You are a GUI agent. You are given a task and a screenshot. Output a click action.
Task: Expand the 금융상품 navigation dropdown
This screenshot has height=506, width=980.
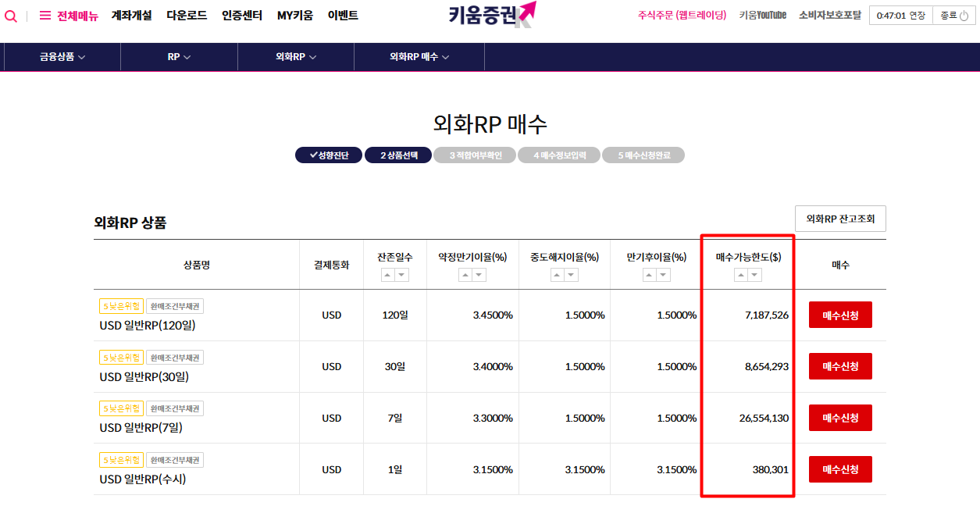coord(62,56)
